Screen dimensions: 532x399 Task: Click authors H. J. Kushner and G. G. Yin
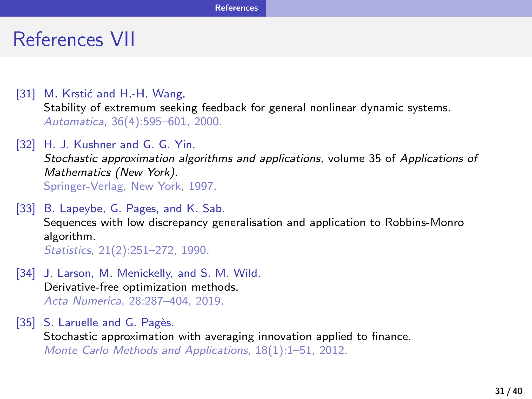coord(119,144)
